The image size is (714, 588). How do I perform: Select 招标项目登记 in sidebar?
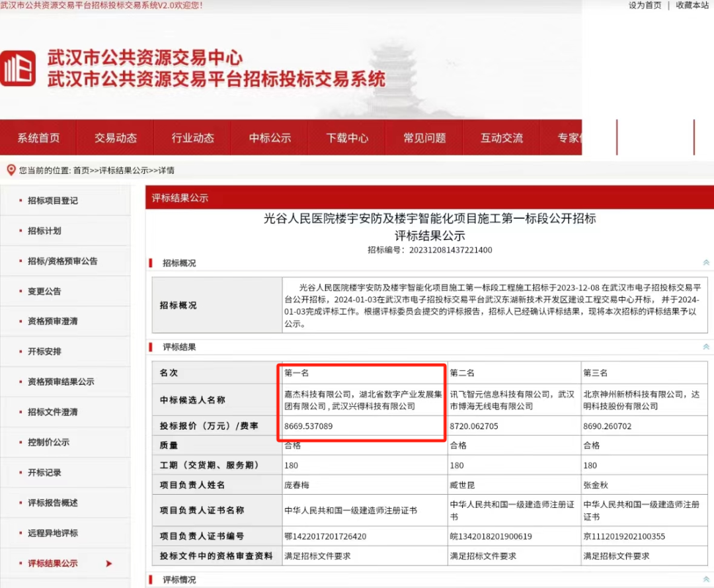tap(53, 201)
